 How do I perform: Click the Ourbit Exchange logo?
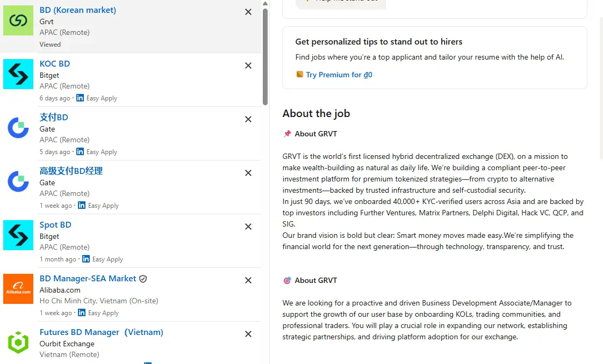point(18,343)
